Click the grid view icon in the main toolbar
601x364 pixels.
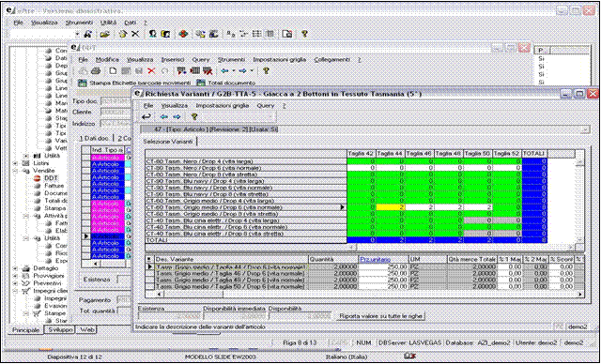[270, 34]
